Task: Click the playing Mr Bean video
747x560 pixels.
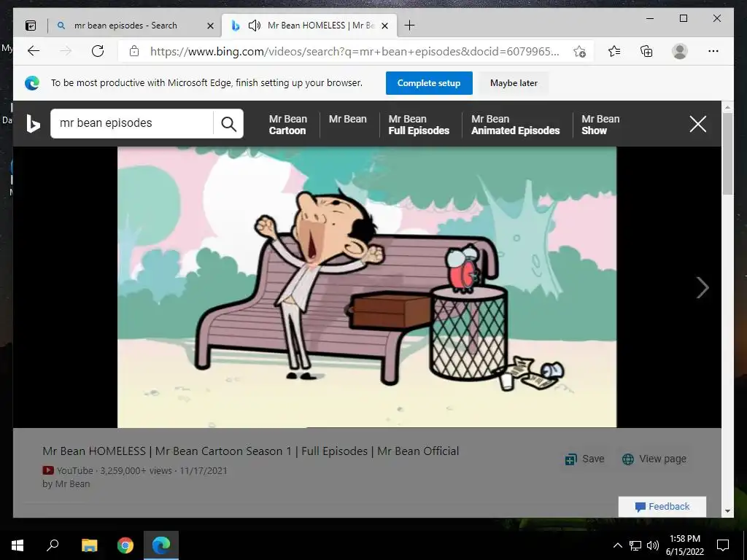Action: coord(367,287)
